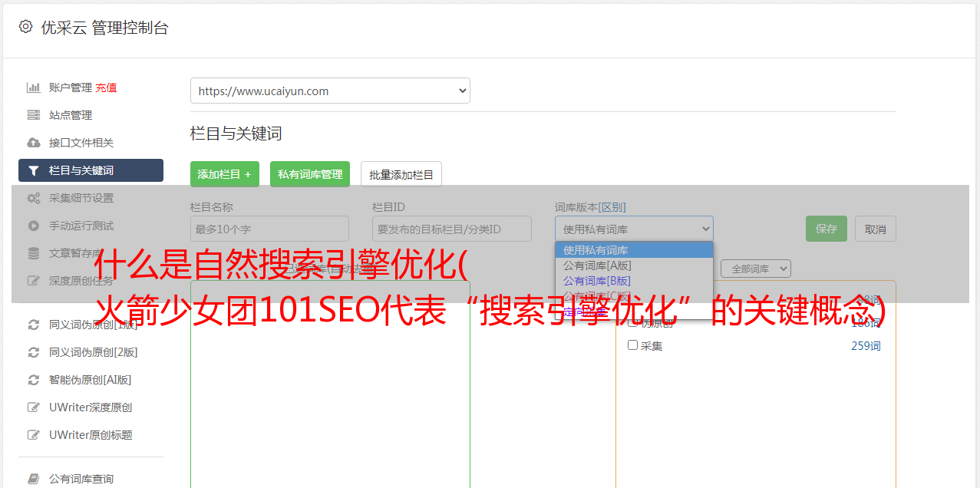Image resolution: width=980 pixels, height=488 pixels.
Task: Click the 取消 button
Action: point(876,229)
